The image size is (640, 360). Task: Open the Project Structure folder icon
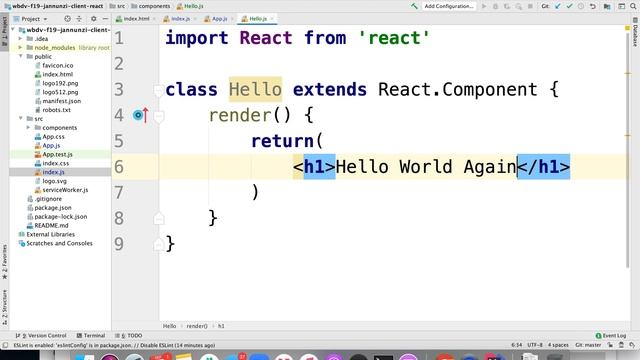point(607,6)
